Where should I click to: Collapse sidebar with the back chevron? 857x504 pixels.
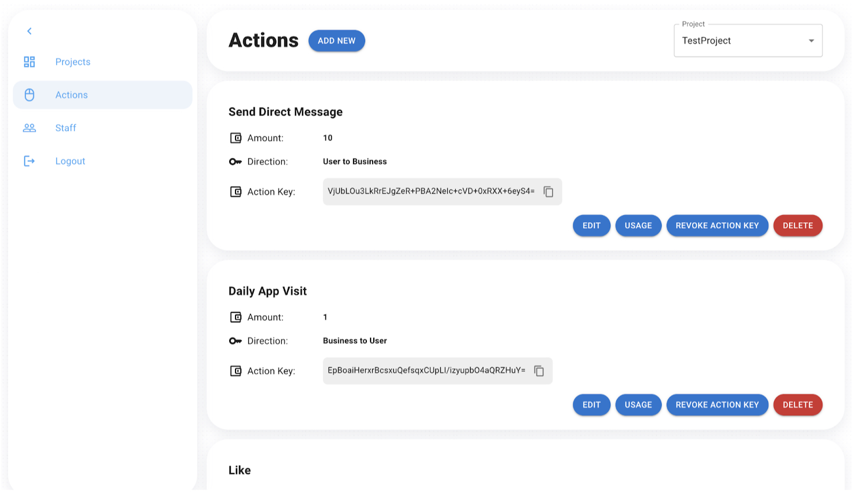point(29,31)
